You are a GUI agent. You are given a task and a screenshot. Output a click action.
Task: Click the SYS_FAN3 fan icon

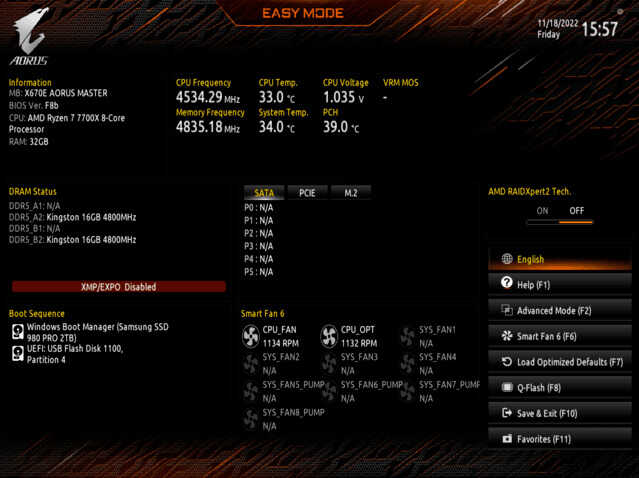(329, 364)
